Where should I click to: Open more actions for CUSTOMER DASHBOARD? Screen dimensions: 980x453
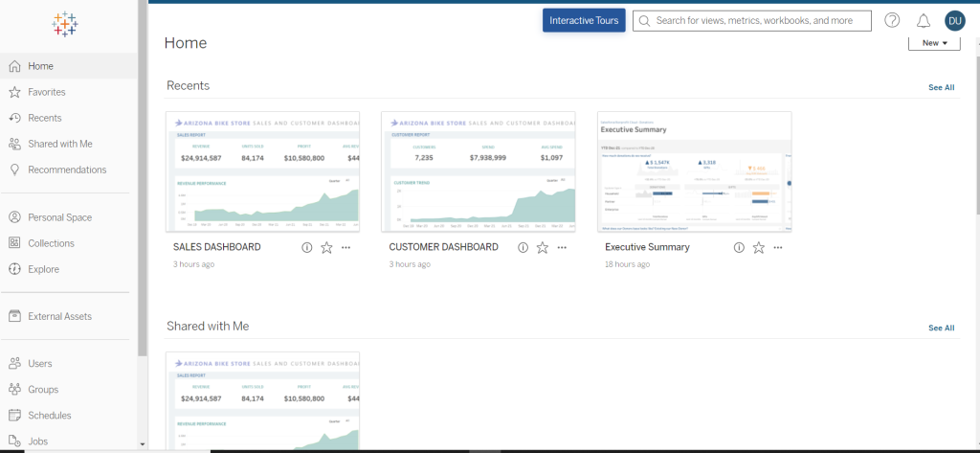click(562, 247)
